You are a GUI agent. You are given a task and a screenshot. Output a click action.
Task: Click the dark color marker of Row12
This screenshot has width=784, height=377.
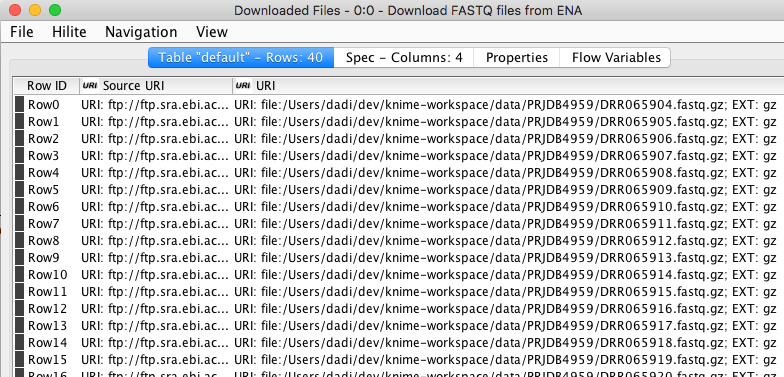tap(20, 308)
